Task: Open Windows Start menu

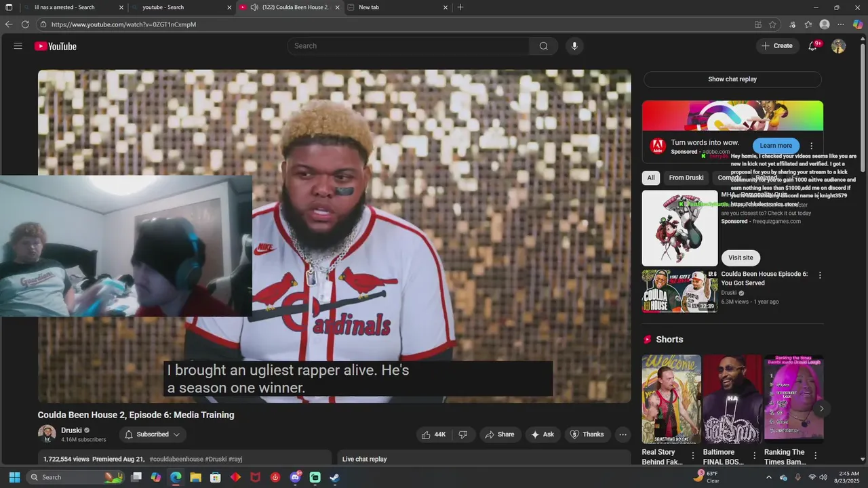Action: (x=14, y=477)
